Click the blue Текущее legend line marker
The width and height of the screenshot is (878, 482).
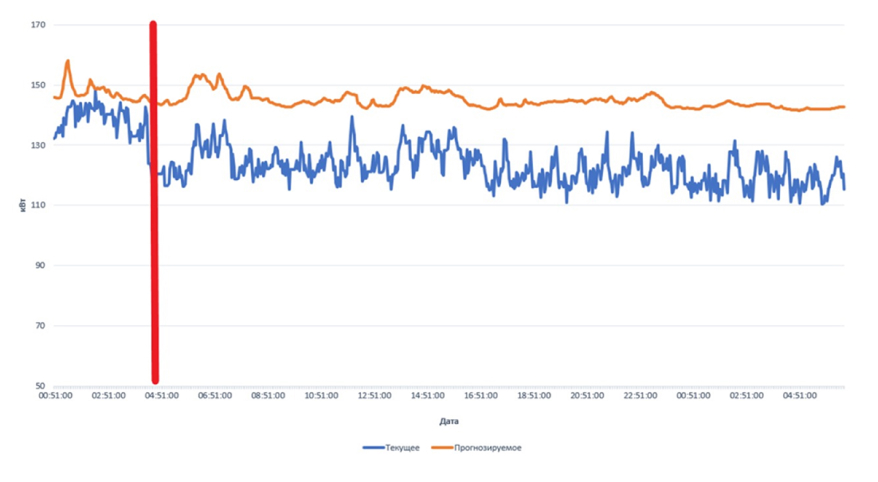[x=376, y=448]
